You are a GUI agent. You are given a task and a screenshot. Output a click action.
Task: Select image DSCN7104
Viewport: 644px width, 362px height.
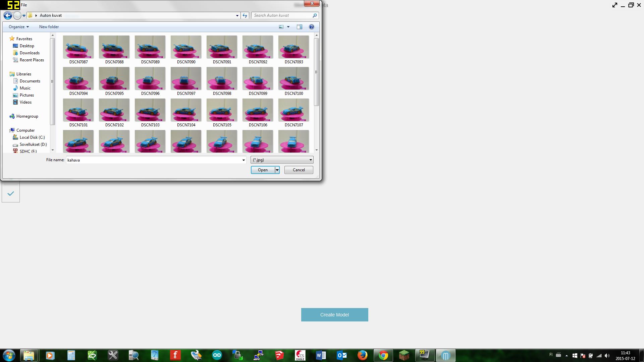click(x=186, y=113)
